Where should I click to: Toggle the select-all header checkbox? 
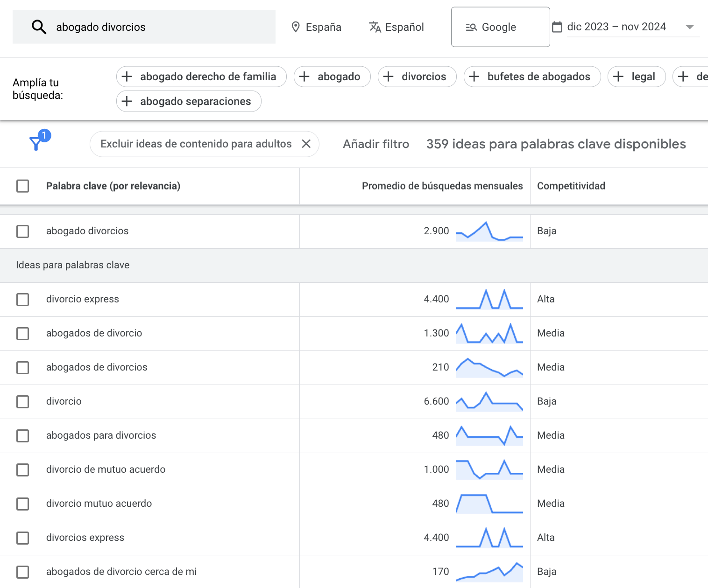pyautogui.click(x=22, y=186)
